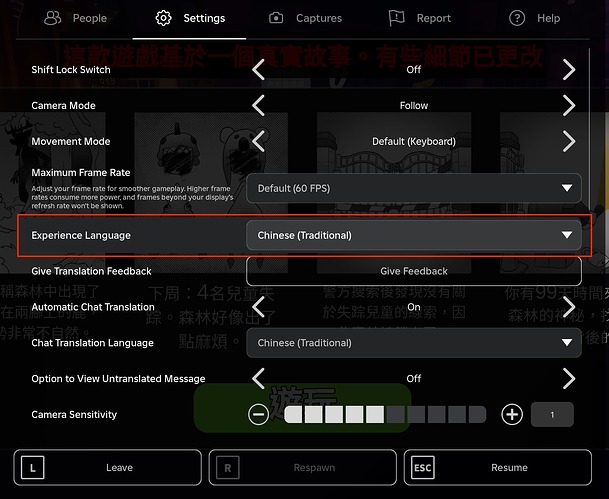This screenshot has width=609, height=499.
Task: Click right arrow for Movement Mode
Action: 569,141
